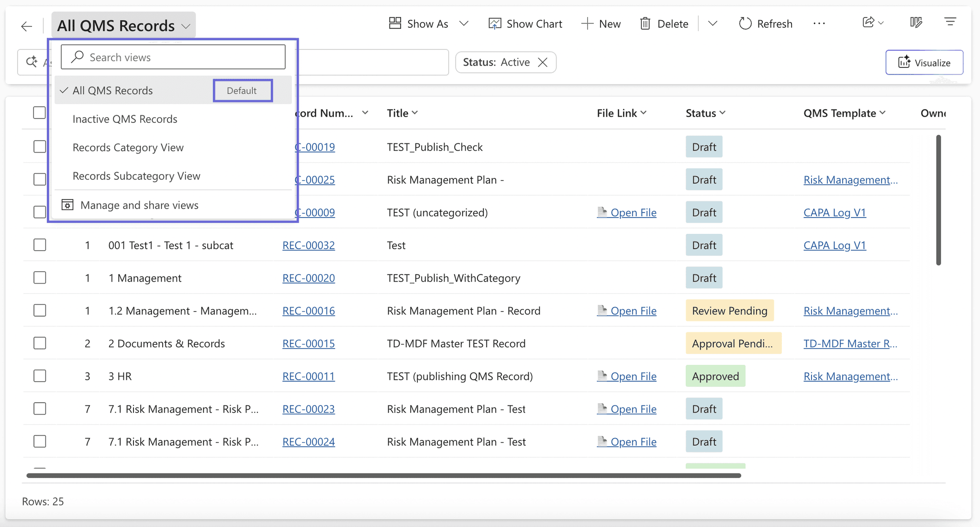Check the REC-00015 row checkbox

coord(40,343)
